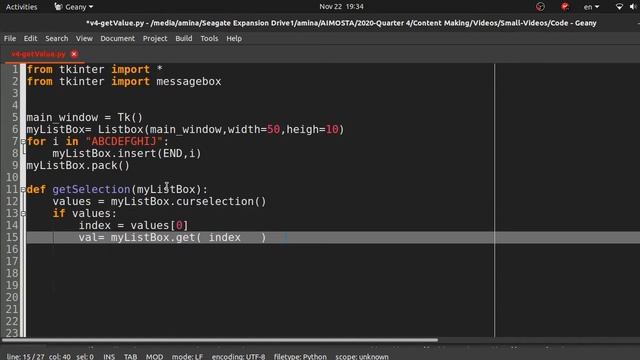Click the volume speaker icon
Viewport: 640px width, 360px height.
click(x=633, y=7)
